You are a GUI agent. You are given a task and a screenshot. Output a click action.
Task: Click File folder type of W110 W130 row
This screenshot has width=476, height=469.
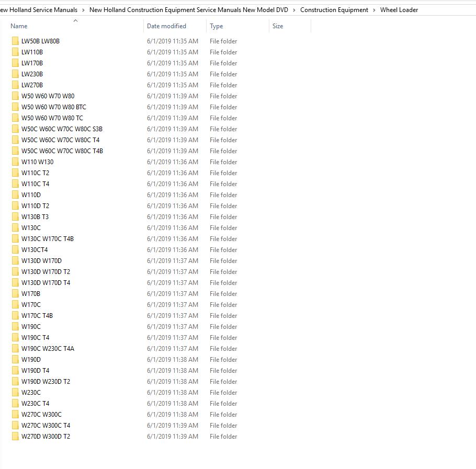223,162
